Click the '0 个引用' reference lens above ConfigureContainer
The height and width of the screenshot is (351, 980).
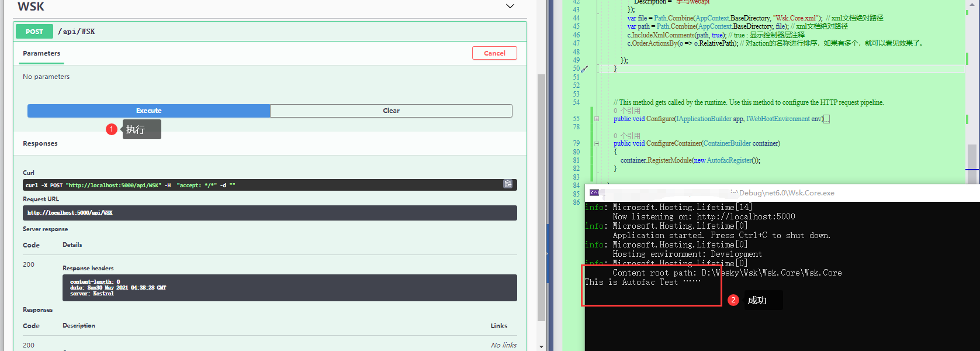627,136
